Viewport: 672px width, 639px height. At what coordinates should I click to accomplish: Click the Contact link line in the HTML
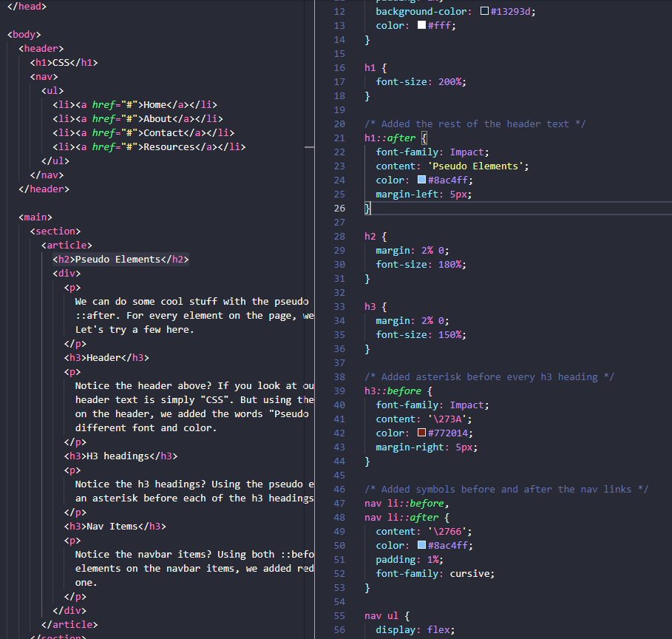(x=143, y=133)
